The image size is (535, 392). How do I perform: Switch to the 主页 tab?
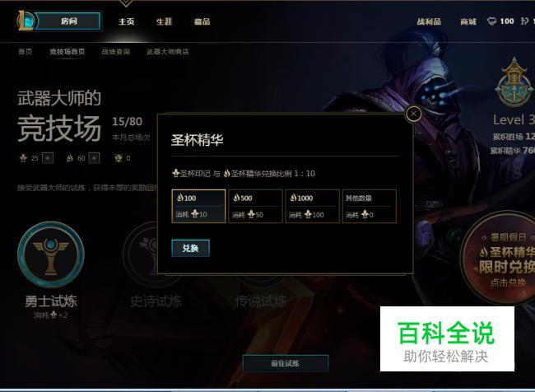126,21
